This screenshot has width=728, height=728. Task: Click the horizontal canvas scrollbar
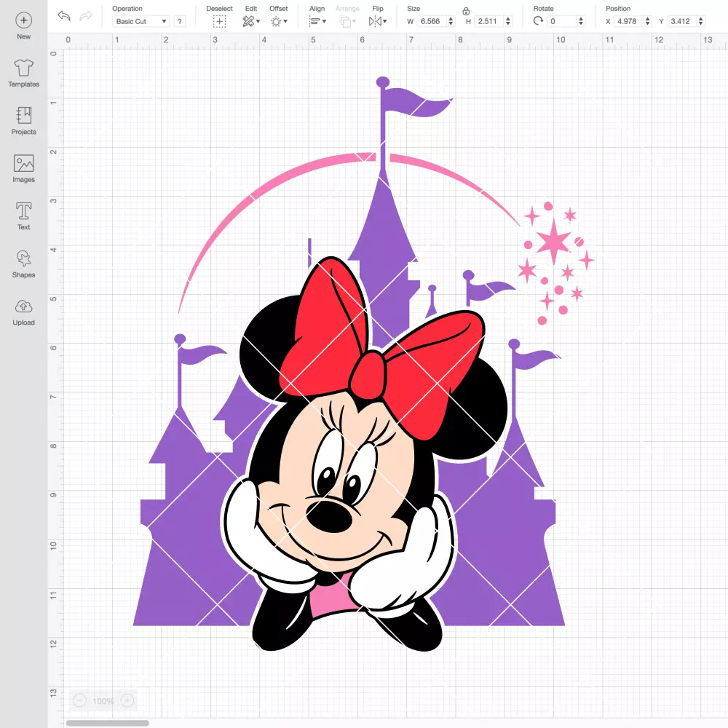107,723
